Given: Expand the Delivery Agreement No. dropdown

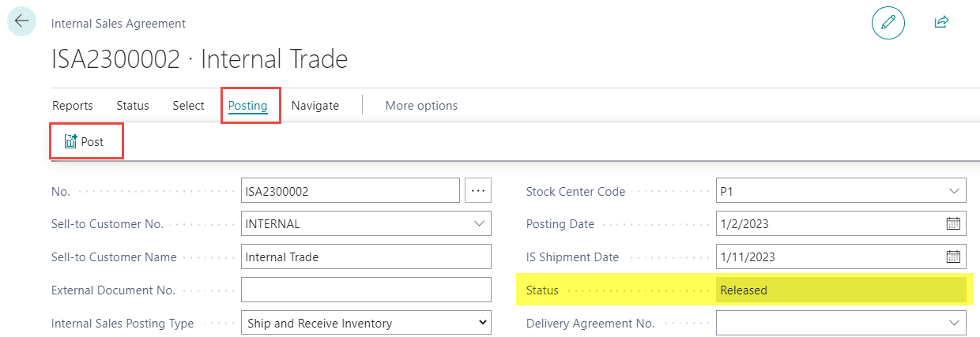Looking at the screenshot, I should pos(953,323).
